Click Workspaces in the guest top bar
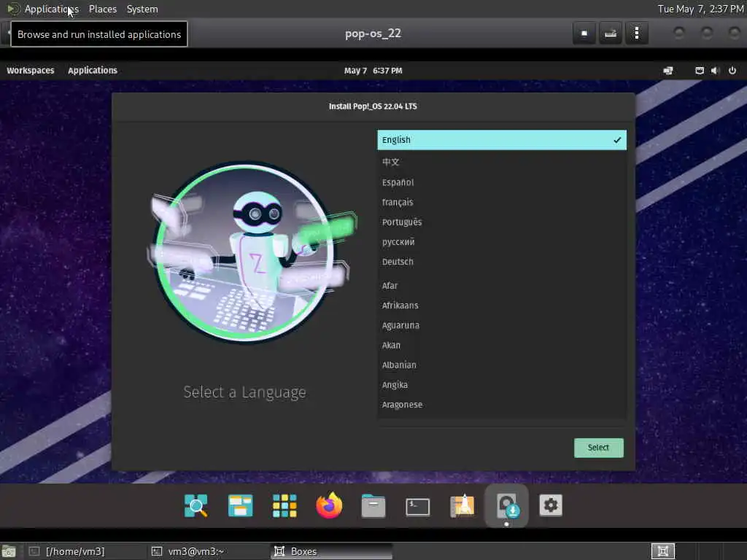This screenshot has width=747, height=560. 31,71
